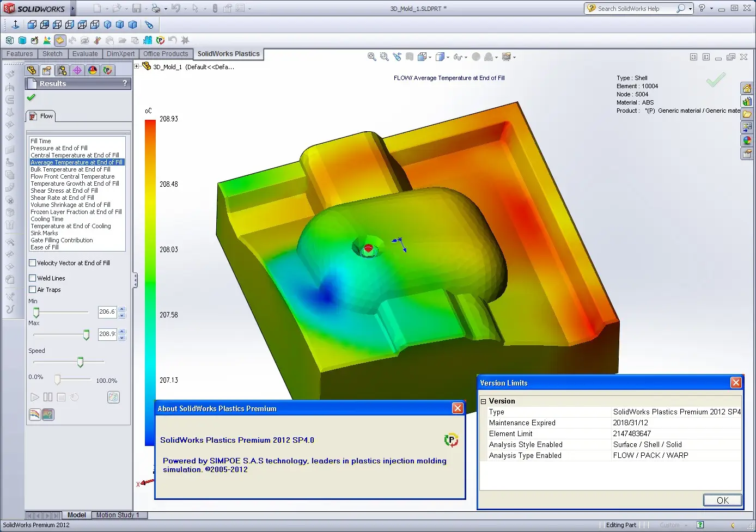Click the help icon in the Results panel header

(125, 83)
